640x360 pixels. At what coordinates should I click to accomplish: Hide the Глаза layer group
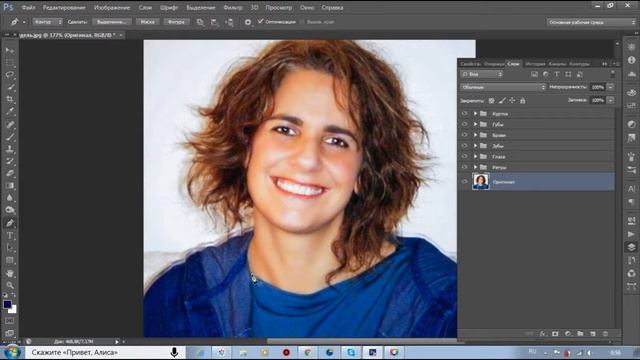(464, 156)
